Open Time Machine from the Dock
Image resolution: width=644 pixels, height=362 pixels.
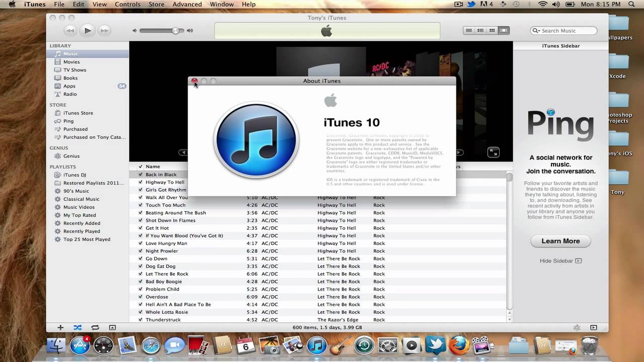pyautogui.click(x=364, y=345)
